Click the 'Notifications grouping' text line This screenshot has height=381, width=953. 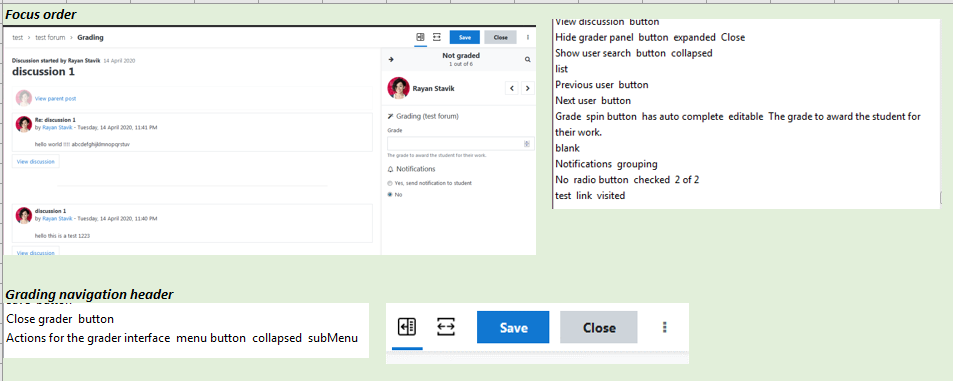606,163
